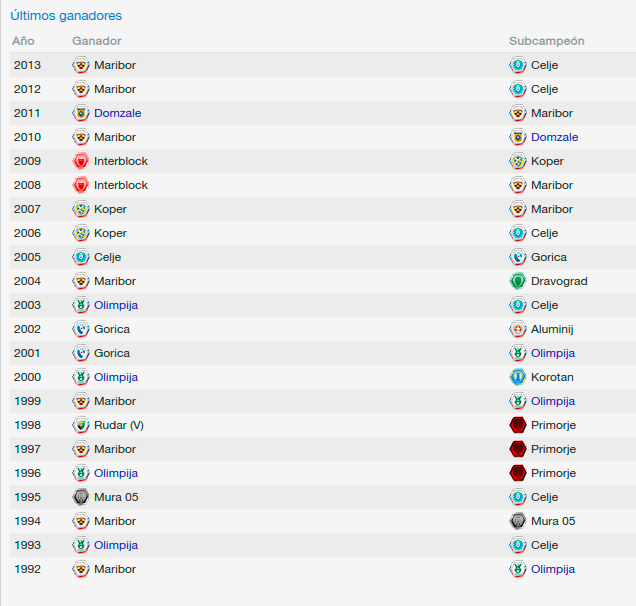Screen dimensions: 636x606
Task: Click Maribor crest icon in 2013 winner row
Action: (x=81, y=65)
